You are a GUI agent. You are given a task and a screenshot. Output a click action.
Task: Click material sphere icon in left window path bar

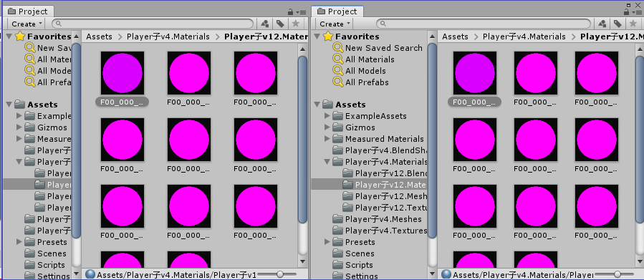(x=90, y=274)
